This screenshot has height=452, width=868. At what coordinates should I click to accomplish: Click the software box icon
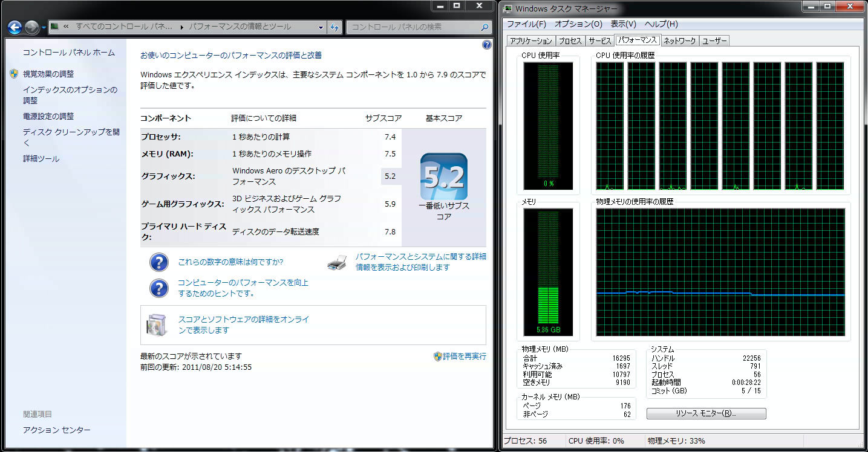pos(157,324)
